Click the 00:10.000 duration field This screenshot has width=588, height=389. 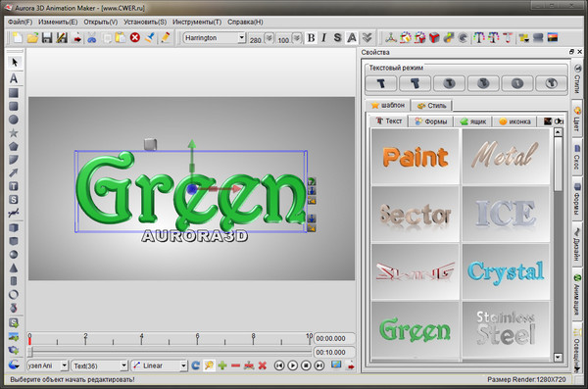[334, 352]
